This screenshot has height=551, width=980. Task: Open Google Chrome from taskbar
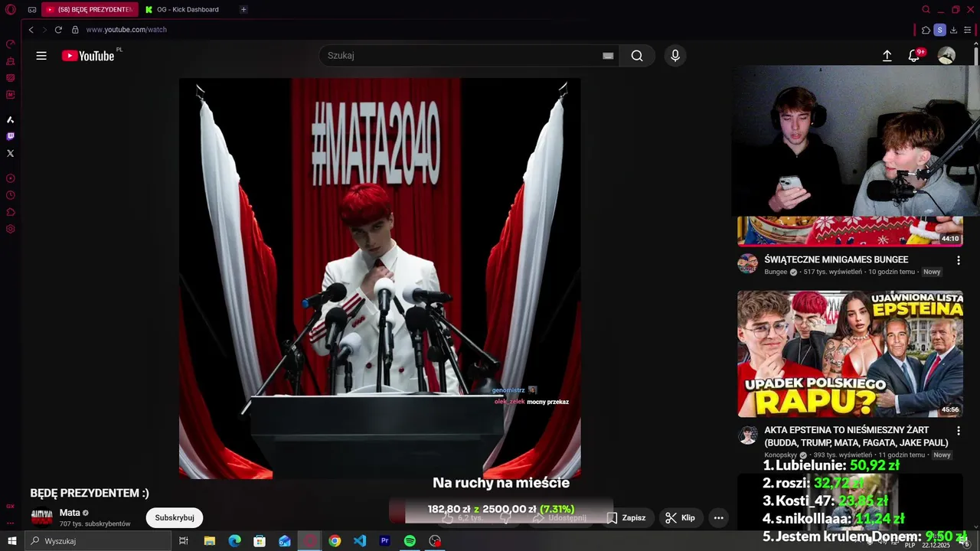pos(335,541)
